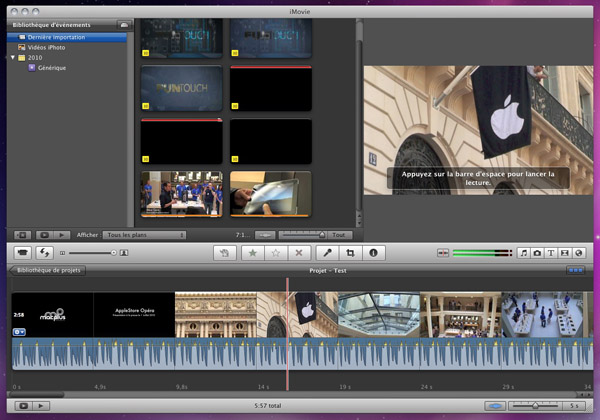Viewport: 600px width, 420px height.
Task: Click the small thumbnail size icon
Action: coord(62,253)
